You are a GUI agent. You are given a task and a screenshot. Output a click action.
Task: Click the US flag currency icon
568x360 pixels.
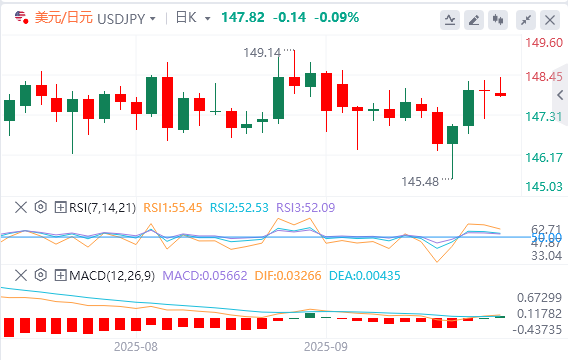[21, 17]
